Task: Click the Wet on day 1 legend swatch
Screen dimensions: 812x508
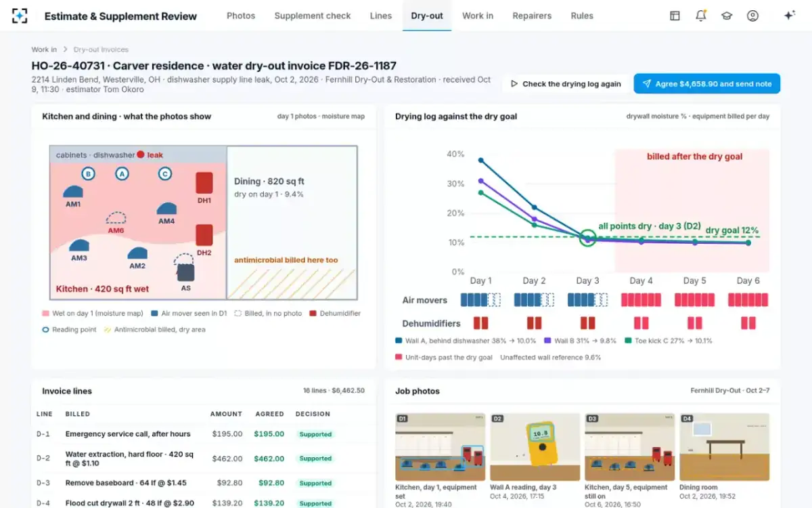Action: click(45, 314)
